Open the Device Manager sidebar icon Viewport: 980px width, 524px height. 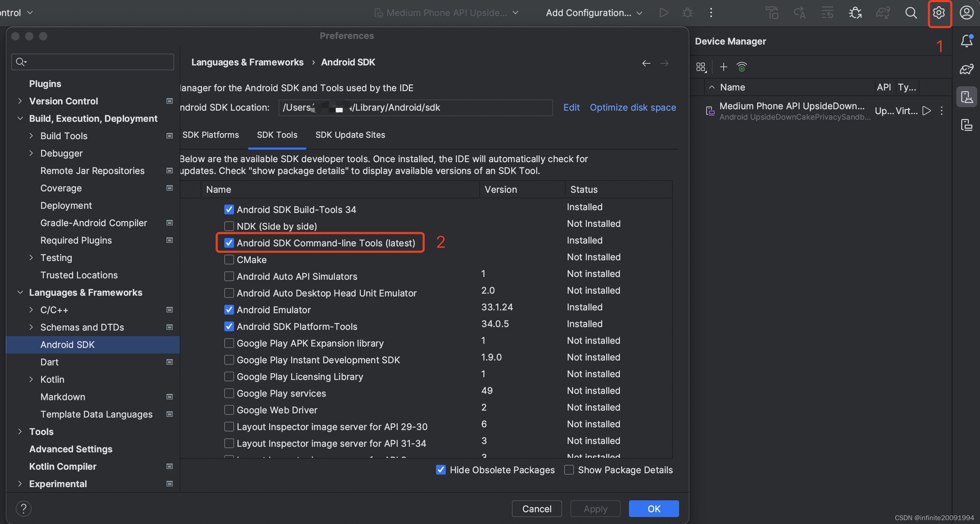[x=966, y=97]
